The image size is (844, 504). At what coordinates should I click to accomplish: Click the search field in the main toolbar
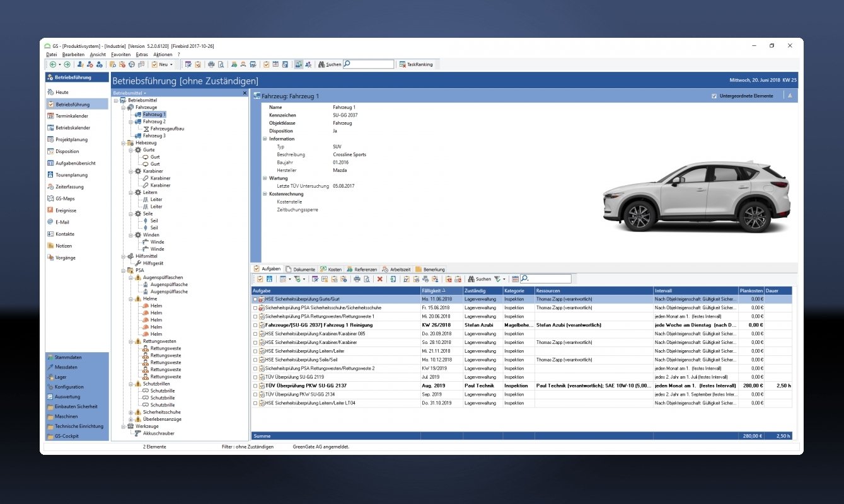click(x=369, y=64)
